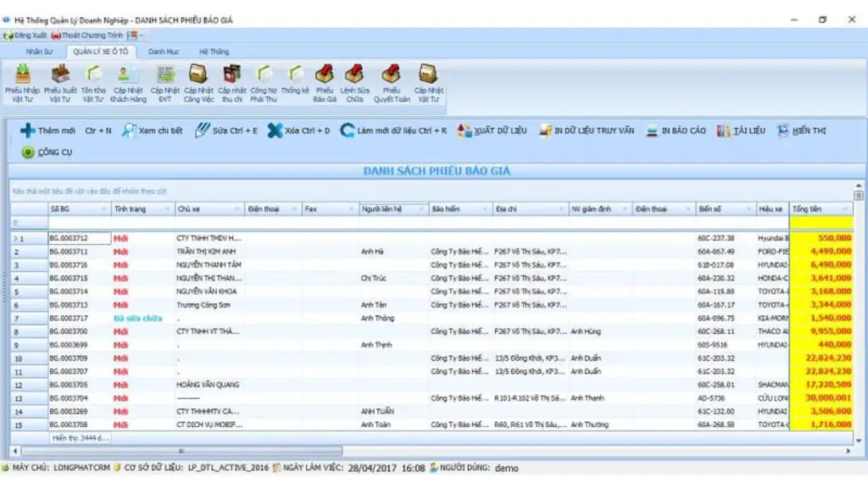Click NGƯỜI DÙNG user icon in status bar
This screenshot has height=488, width=868.
click(x=433, y=468)
